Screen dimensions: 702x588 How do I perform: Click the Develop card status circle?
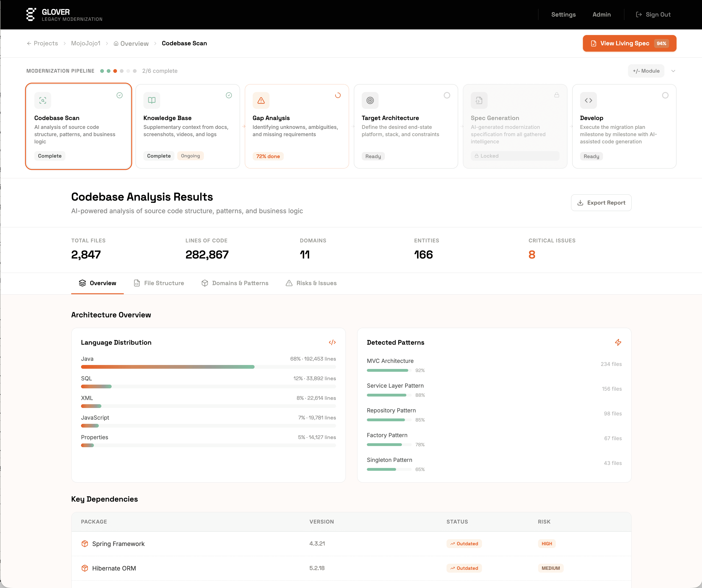(665, 95)
